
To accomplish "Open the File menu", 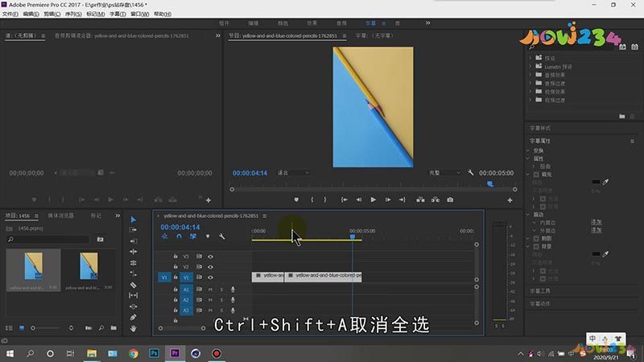I will pyautogui.click(x=10, y=14).
